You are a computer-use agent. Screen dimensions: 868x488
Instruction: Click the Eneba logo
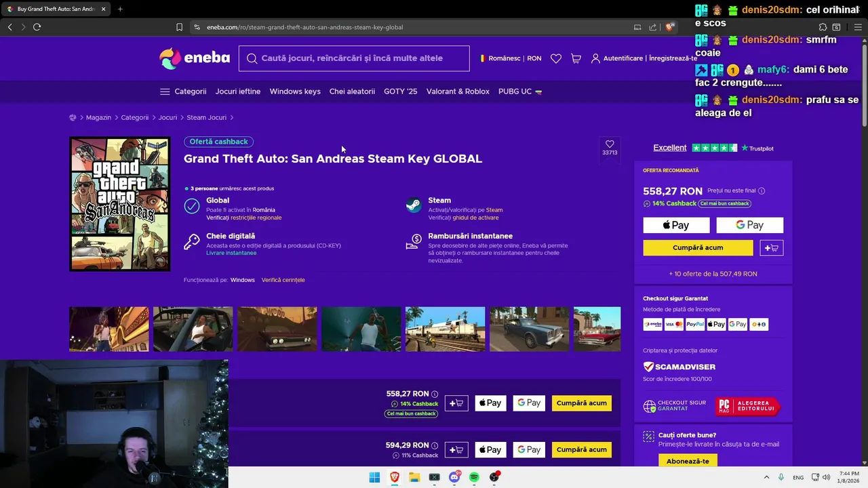(x=195, y=58)
